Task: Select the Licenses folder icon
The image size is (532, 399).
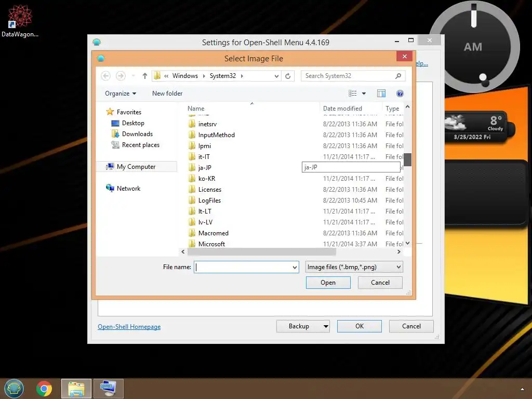Action: (192, 189)
